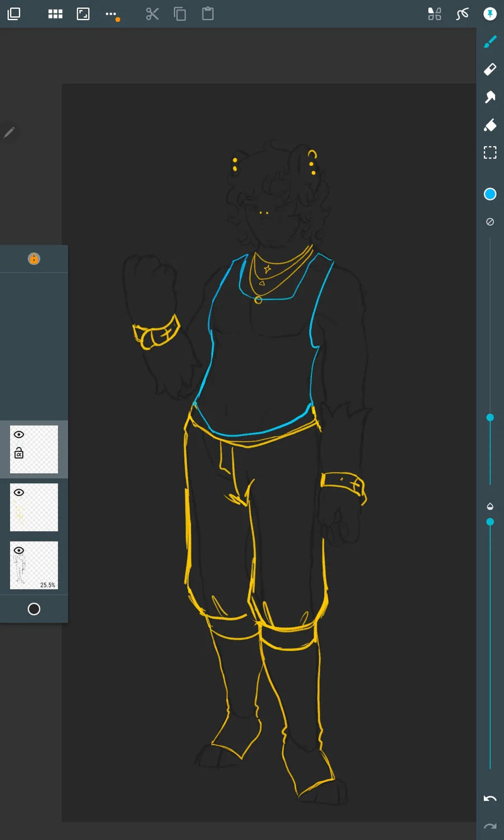Select the dashed rectangle Selection tool

click(490, 152)
